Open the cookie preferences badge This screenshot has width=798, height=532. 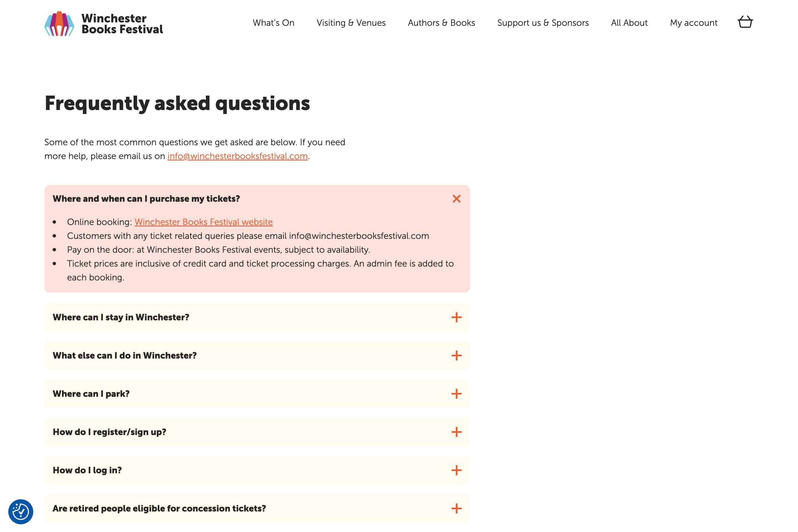pyautogui.click(x=21, y=512)
